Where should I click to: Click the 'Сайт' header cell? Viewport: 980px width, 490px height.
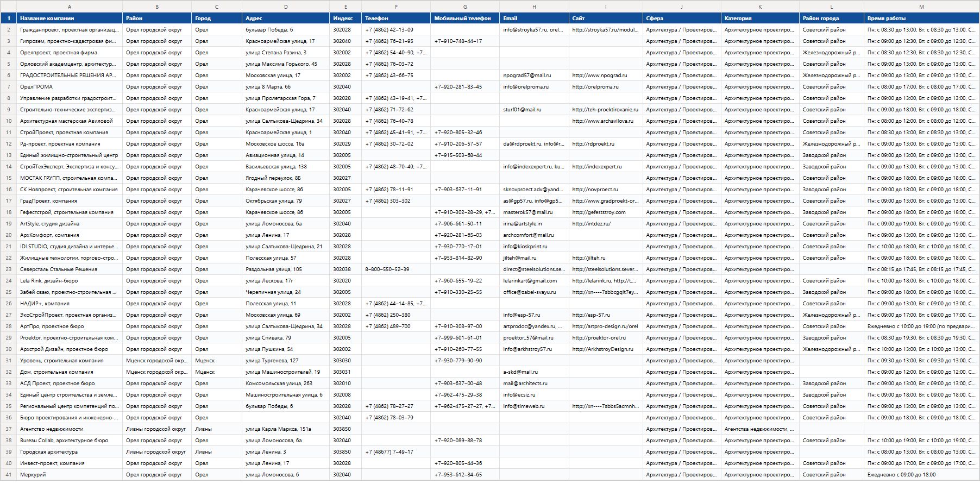[606, 18]
